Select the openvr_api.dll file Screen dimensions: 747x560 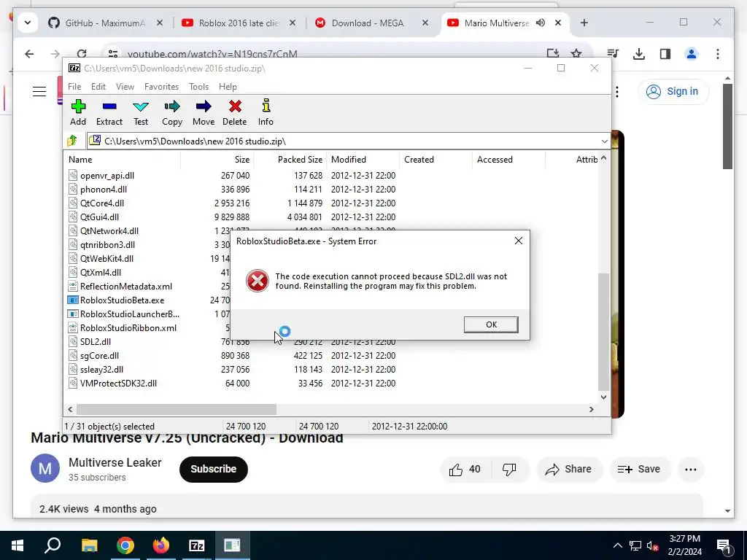(x=107, y=176)
